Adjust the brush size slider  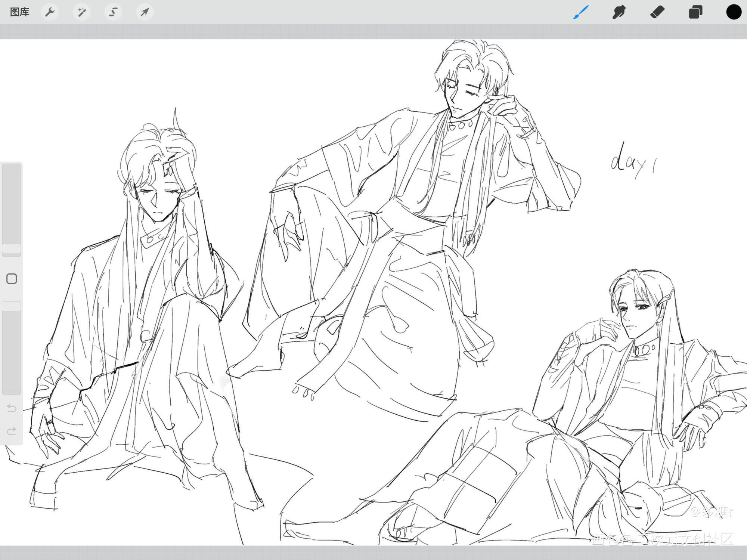pyautogui.click(x=12, y=210)
